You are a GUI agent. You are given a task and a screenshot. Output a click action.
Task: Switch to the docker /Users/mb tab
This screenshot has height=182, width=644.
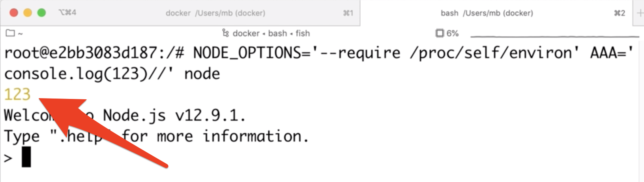coord(215,13)
